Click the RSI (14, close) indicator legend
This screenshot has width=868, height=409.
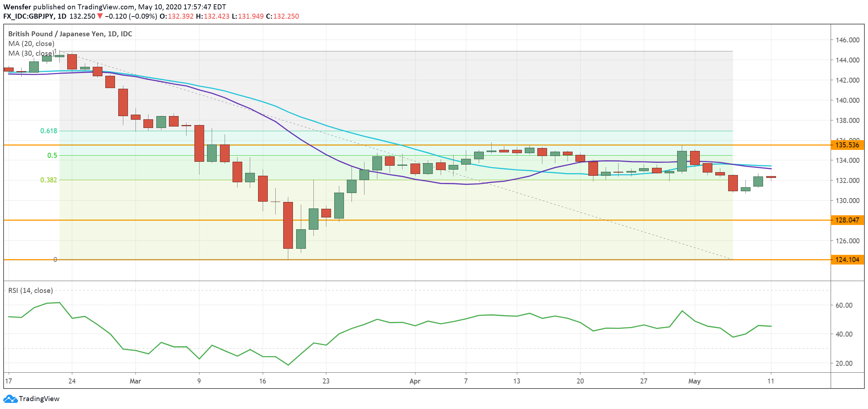coord(31,290)
